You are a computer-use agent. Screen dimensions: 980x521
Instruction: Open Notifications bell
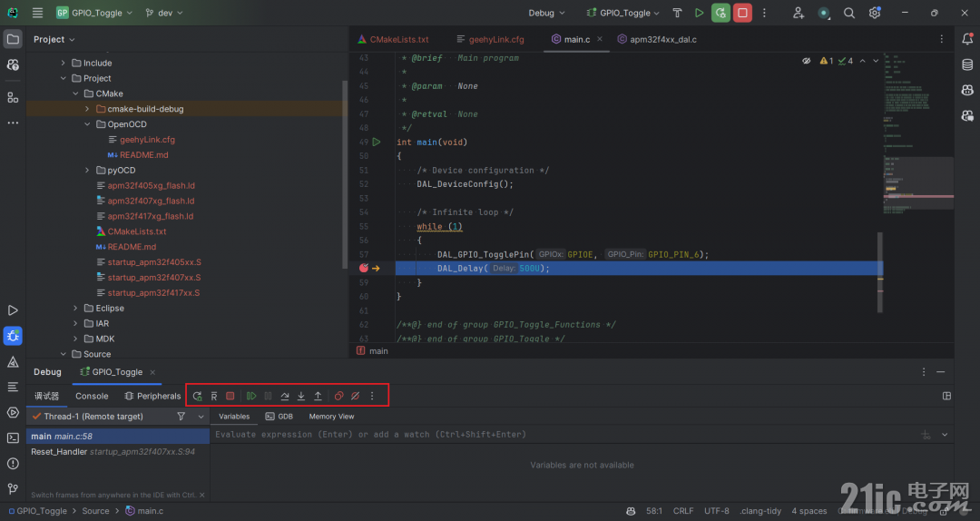(x=967, y=39)
